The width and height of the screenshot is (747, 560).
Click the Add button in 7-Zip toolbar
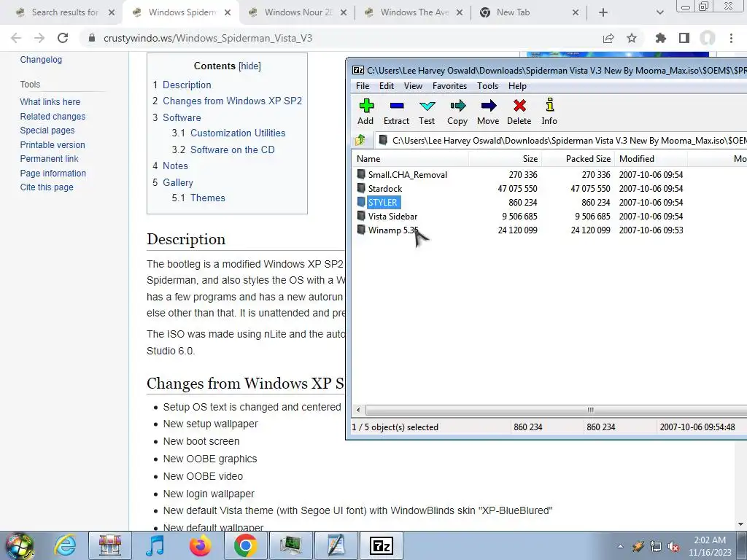coord(366,112)
